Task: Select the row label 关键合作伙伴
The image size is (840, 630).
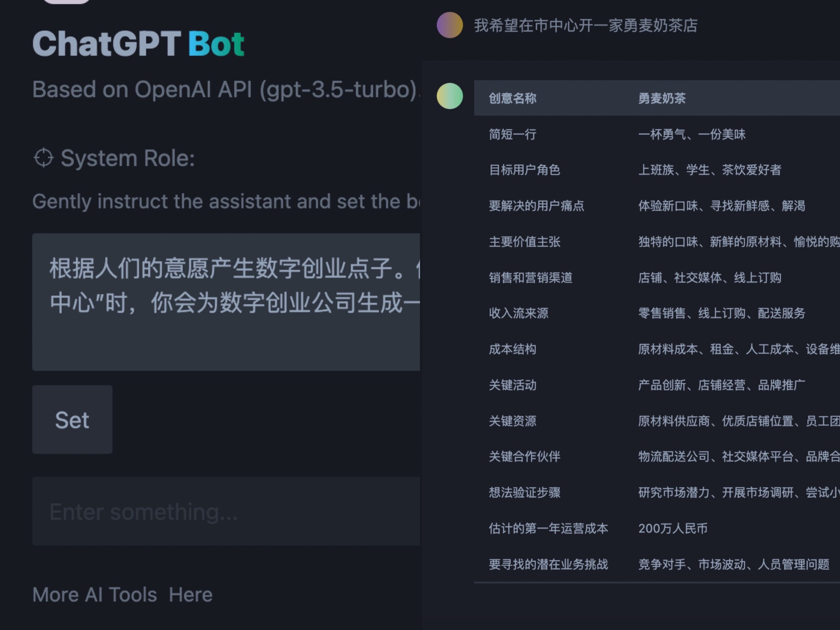Action: pyautogui.click(x=524, y=456)
